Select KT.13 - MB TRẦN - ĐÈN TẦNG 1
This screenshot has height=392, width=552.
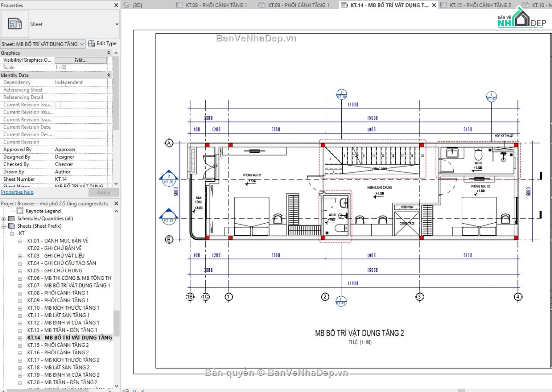62,330
